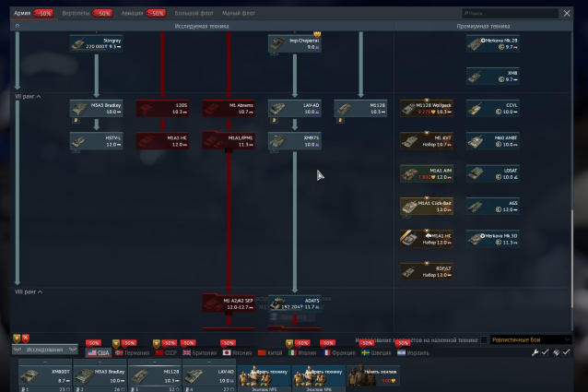Select the LOSAT premium vehicle icon
The image size is (588, 392).
492,173
